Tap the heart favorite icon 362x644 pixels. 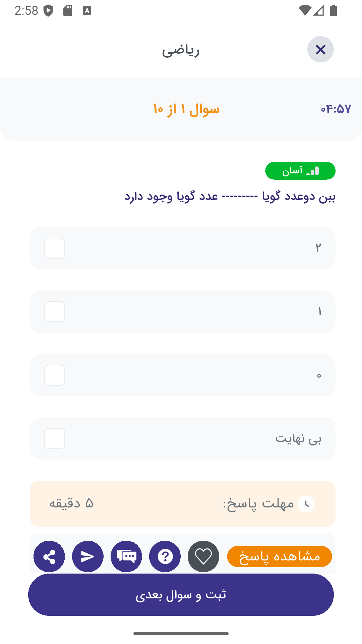pyautogui.click(x=203, y=556)
